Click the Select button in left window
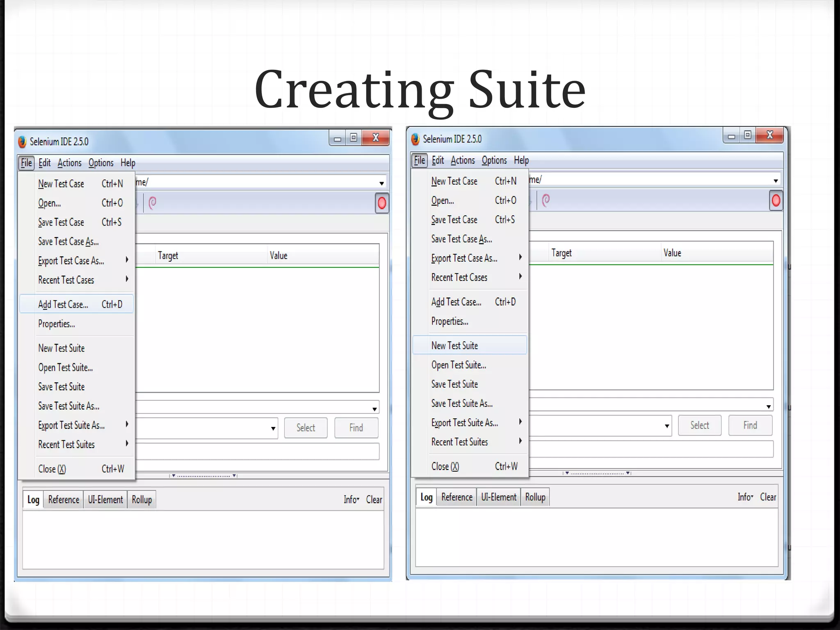The image size is (840, 630). 306,428
